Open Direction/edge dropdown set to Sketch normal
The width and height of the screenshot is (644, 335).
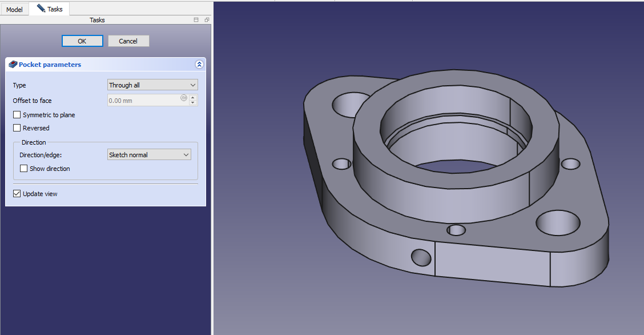149,155
